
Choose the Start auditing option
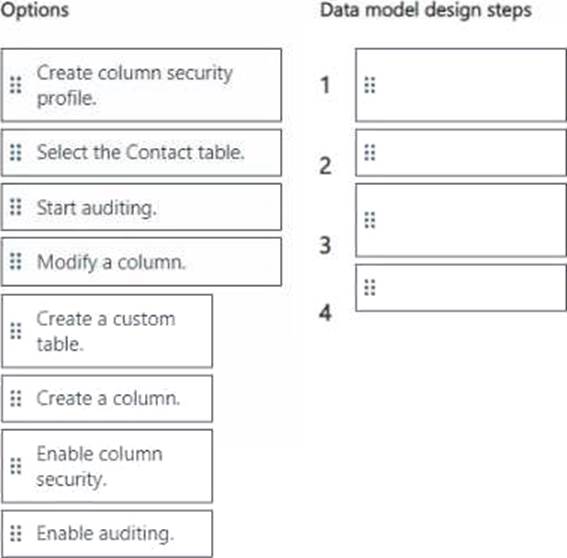[x=141, y=207]
